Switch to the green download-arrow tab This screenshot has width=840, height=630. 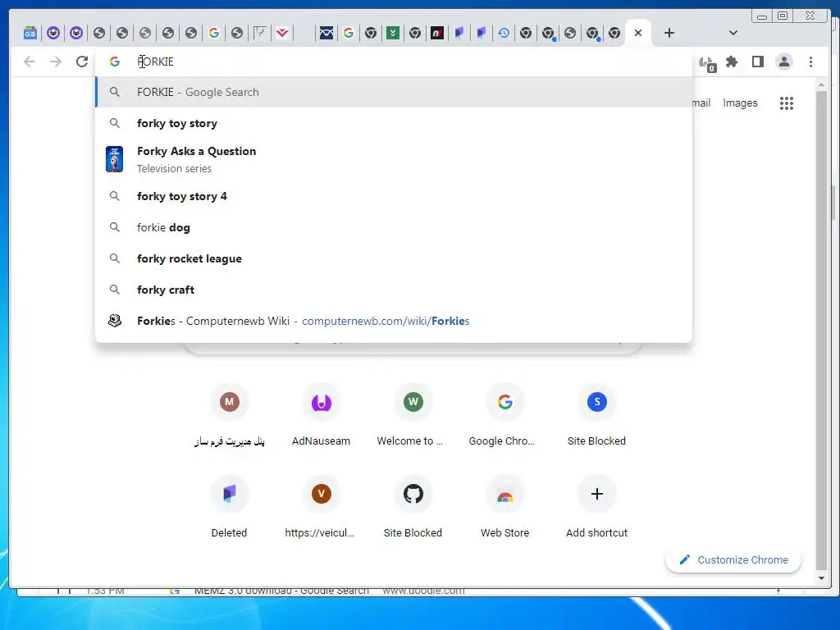393,33
